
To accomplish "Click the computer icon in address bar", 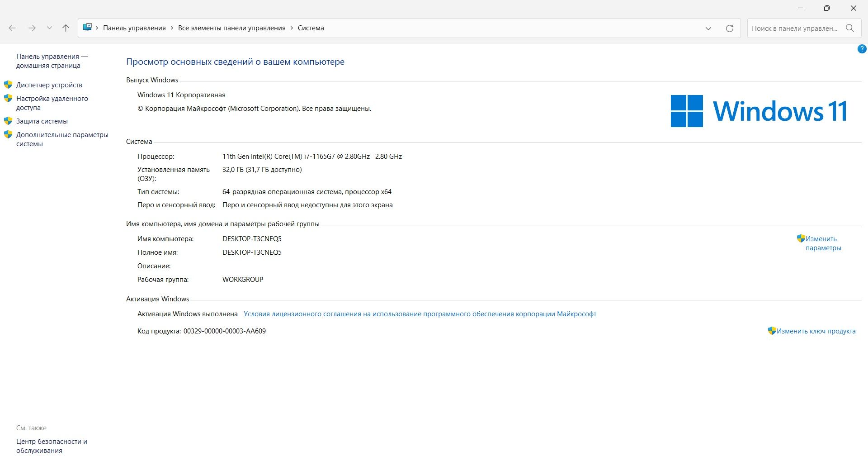I will (87, 28).
